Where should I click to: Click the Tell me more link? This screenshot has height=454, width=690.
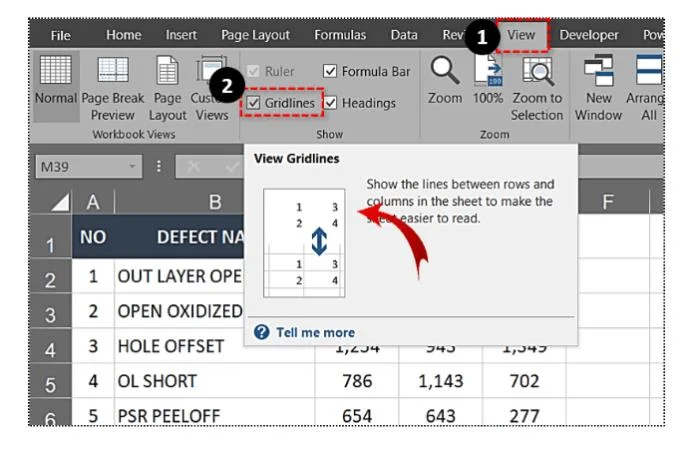(315, 332)
